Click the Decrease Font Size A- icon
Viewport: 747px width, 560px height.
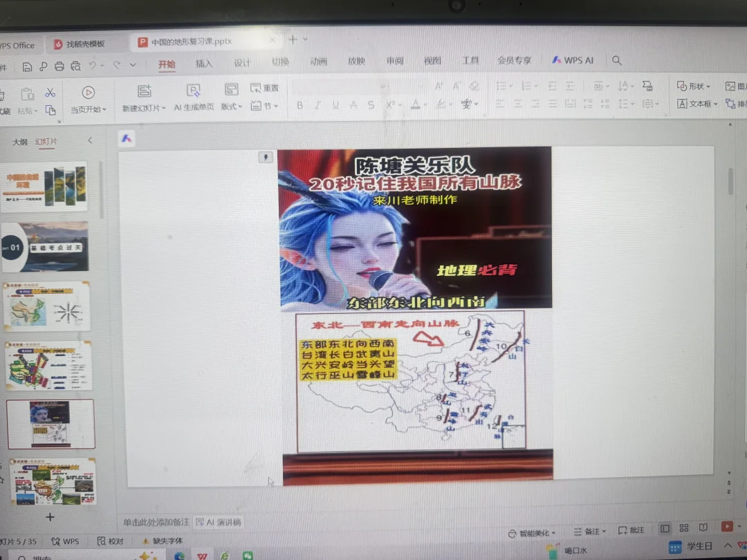pos(456,86)
